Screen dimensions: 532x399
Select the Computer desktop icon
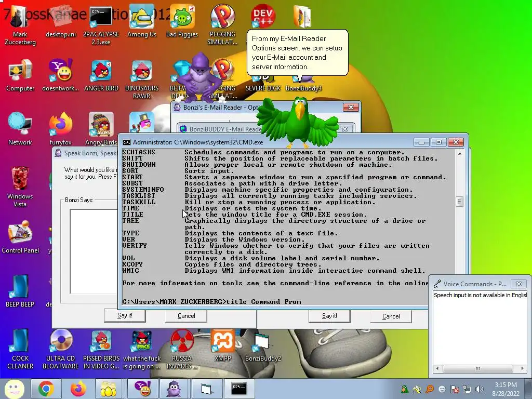pos(20,75)
